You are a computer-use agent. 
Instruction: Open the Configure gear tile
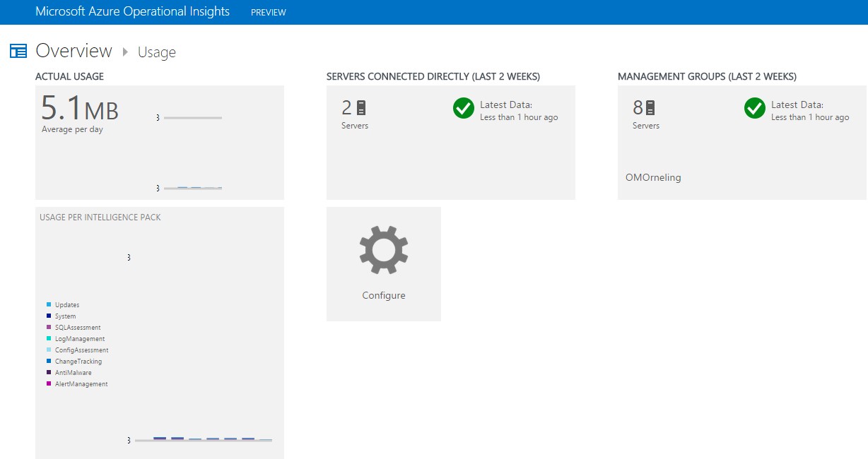tap(384, 264)
